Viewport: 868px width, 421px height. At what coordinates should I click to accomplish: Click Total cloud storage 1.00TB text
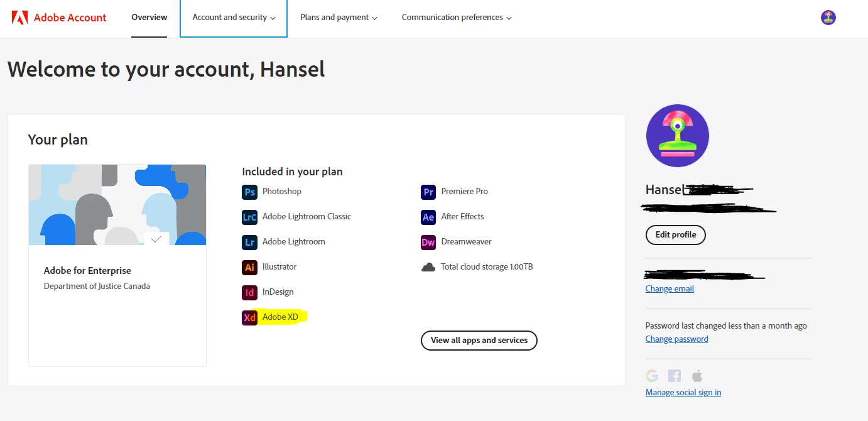click(x=487, y=267)
